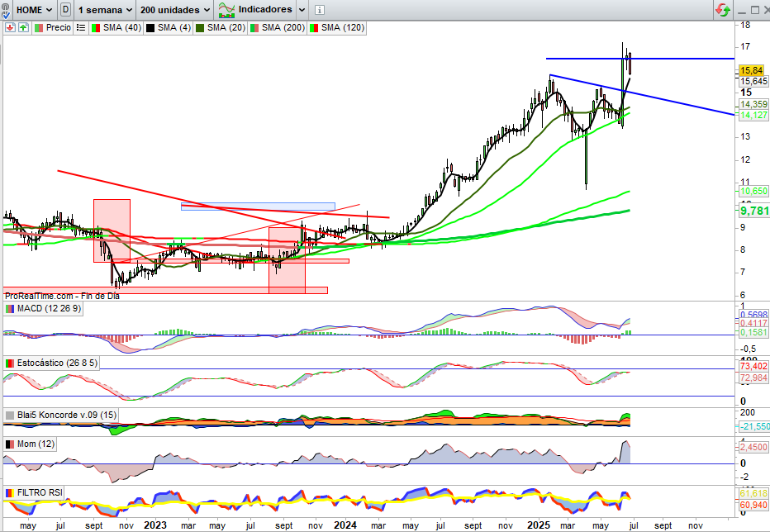Click the 14,359 SMA value label
Viewport: 770px width, 532px height.
tap(753, 104)
